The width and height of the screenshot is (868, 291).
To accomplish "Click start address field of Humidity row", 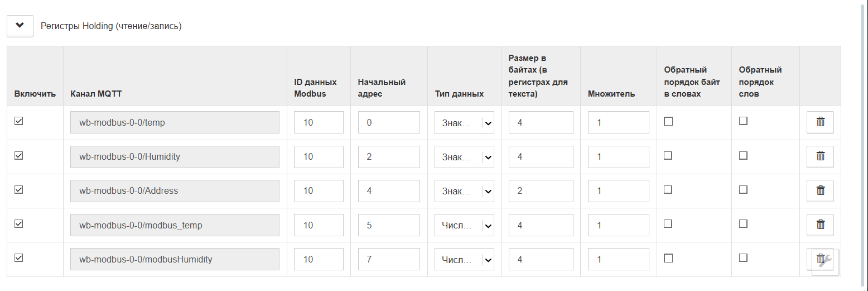I will pyautogui.click(x=388, y=157).
